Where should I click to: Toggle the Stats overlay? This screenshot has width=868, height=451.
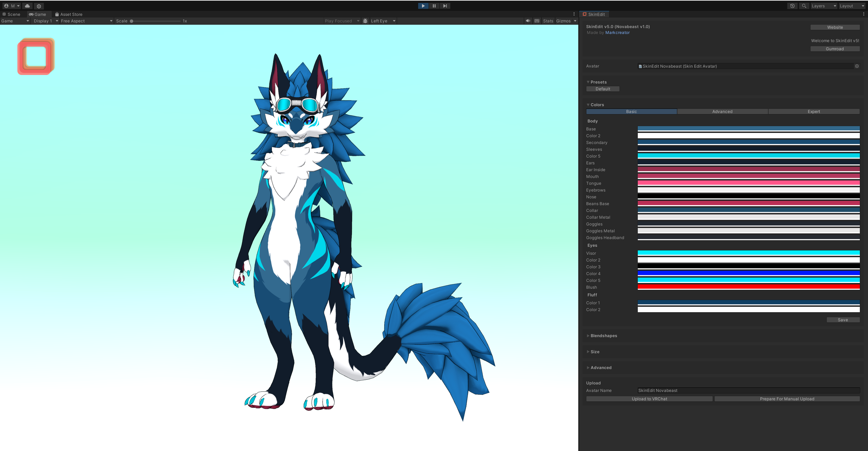tap(548, 21)
